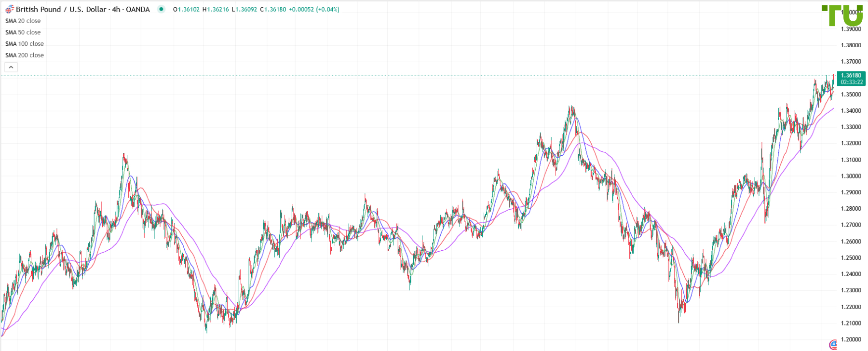
Task: Click the 1.24000 price scale label
Action: pos(851,274)
